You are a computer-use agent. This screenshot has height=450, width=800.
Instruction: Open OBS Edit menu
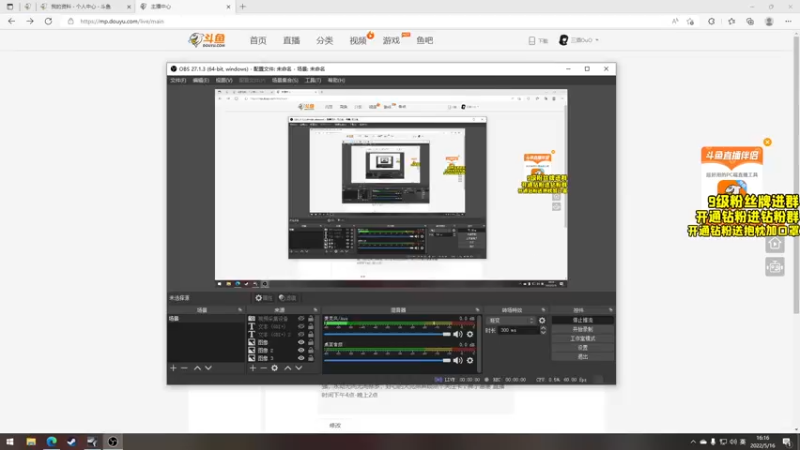[x=201, y=81]
